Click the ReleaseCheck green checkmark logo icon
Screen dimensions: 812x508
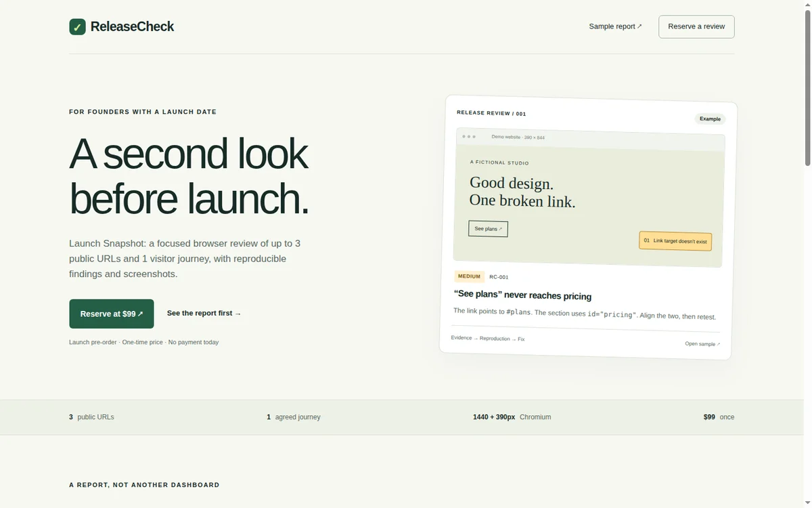click(x=77, y=26)
